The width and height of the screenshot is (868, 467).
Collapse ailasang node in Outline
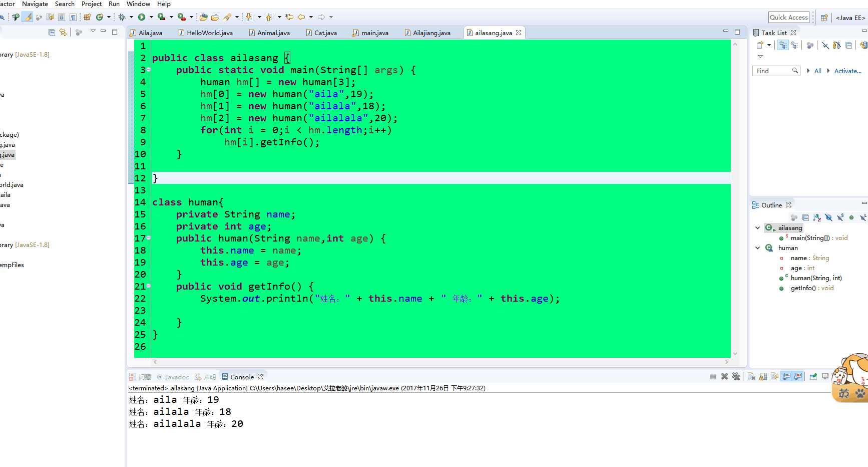pos(757,227)
